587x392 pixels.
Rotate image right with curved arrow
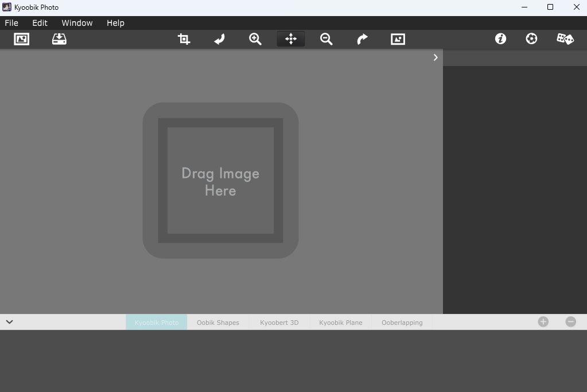362,39
